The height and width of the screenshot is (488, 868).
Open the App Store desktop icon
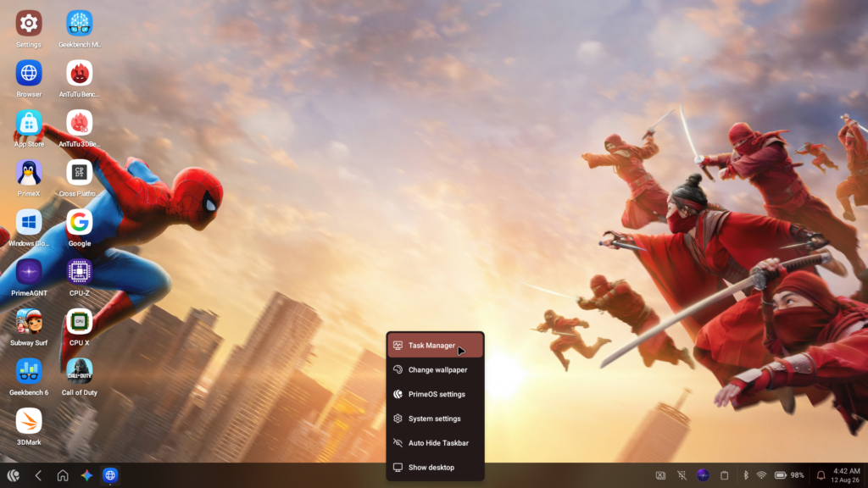(29, 123)
